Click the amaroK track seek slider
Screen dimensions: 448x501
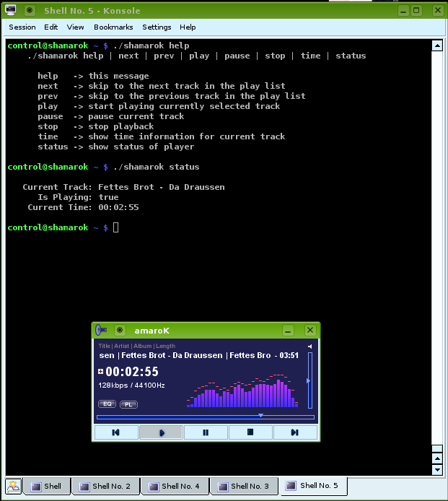point(206,417)
